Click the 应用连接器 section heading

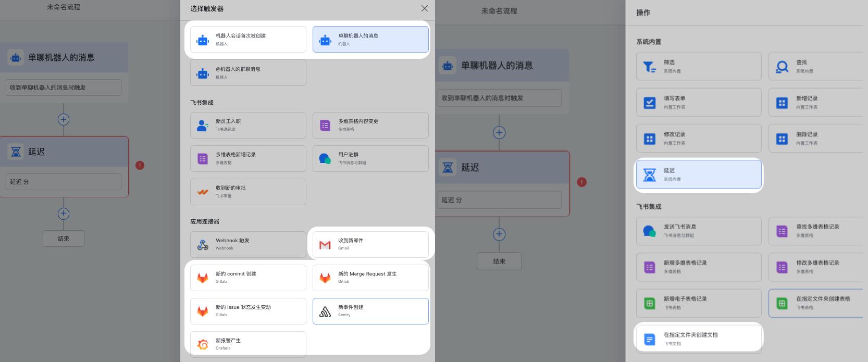205,221
